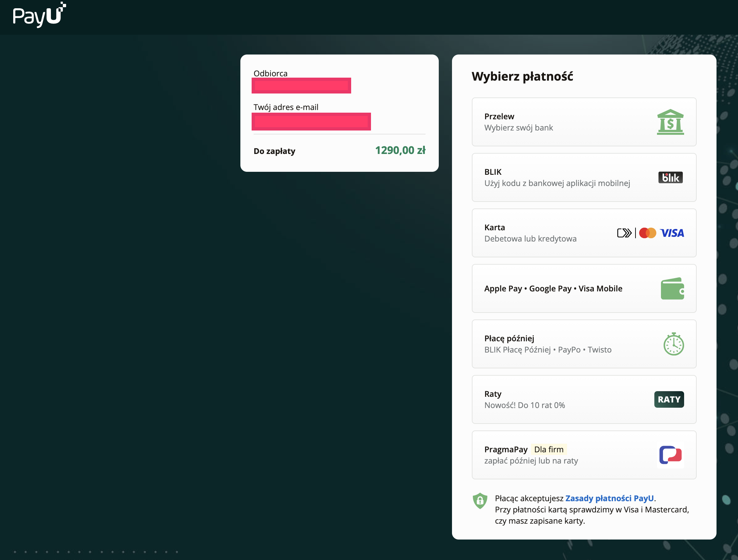Click the 1290,00 zł amount
This screenshot has height=560, width=738.
pyautogui.click(x=400, y=150)
